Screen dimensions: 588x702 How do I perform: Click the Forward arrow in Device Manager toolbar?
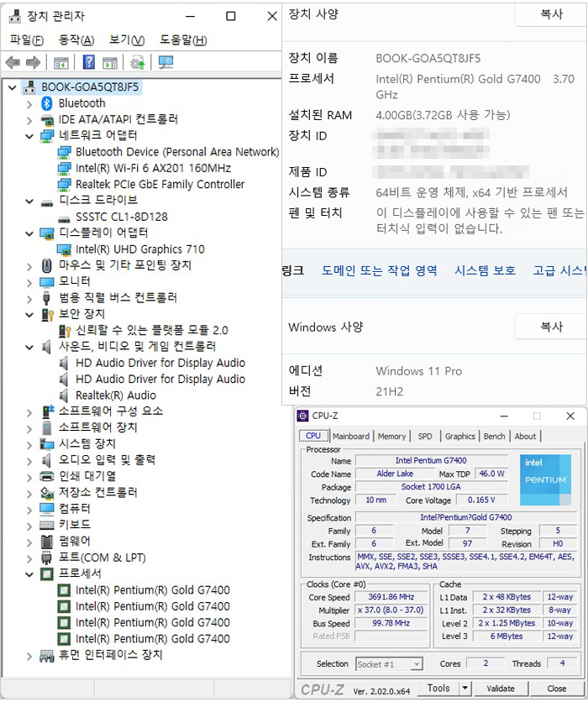pos(33,62)
